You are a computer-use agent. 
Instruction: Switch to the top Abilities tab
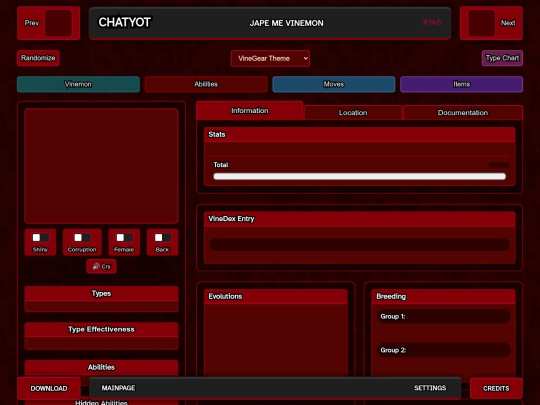(x=206, y=84)
